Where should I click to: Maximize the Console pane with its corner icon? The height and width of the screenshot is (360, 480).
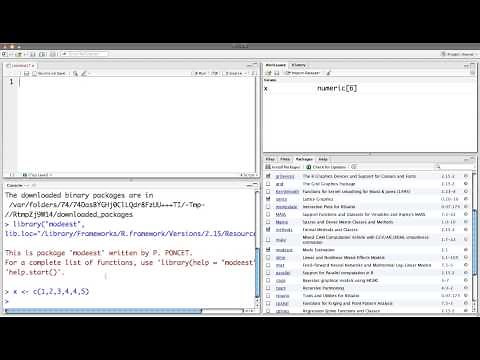point(255,185)
